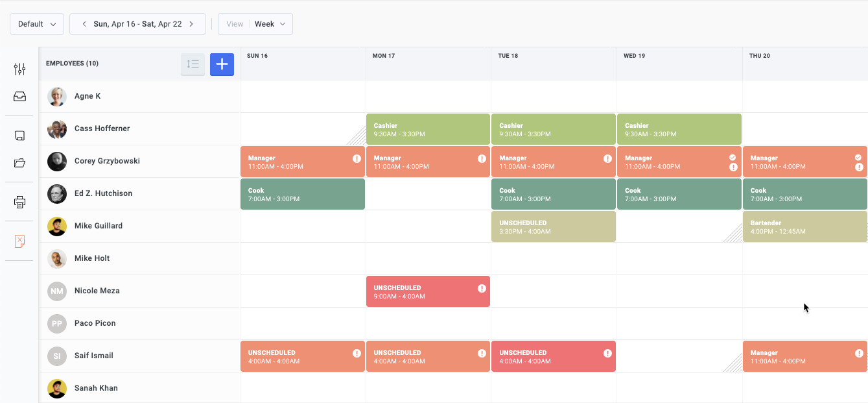Image resolution: width=868 pixels, height=403 pixels.
Task: Click Mike Guillard's profile photo
Action: [57, 226]
